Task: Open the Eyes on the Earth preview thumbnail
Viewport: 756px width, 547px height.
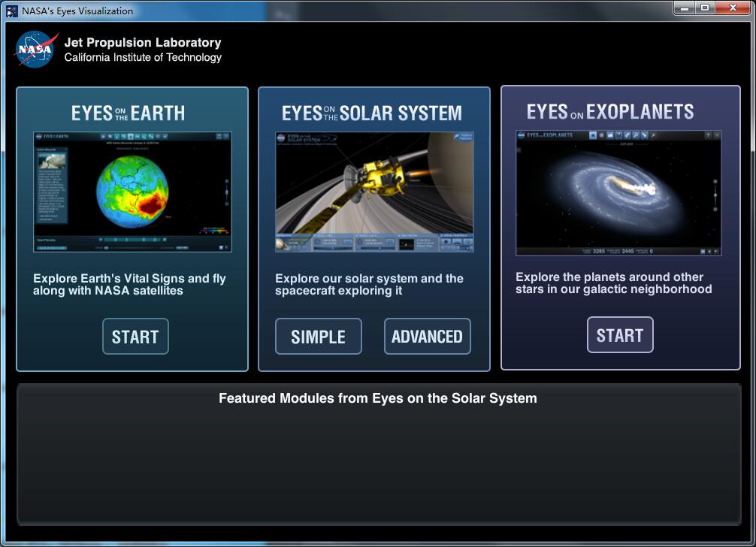Action: pos(132,192)
